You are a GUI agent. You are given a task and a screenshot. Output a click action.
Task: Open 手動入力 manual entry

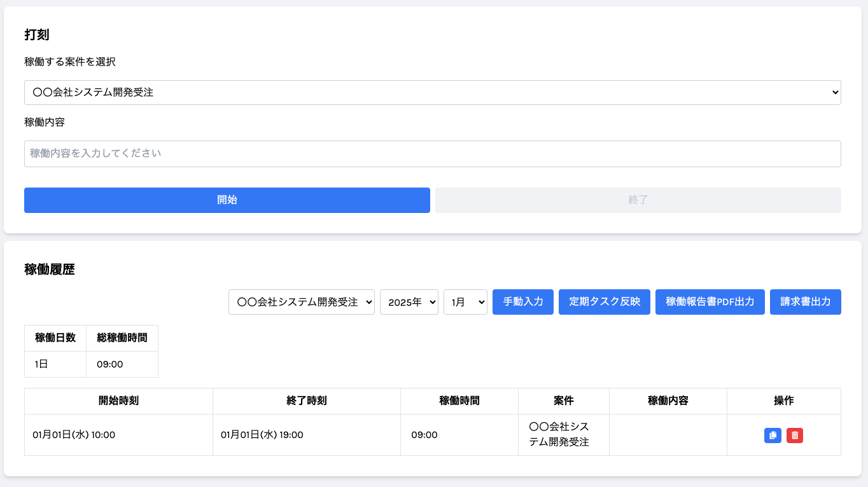[x=523, y=302]
